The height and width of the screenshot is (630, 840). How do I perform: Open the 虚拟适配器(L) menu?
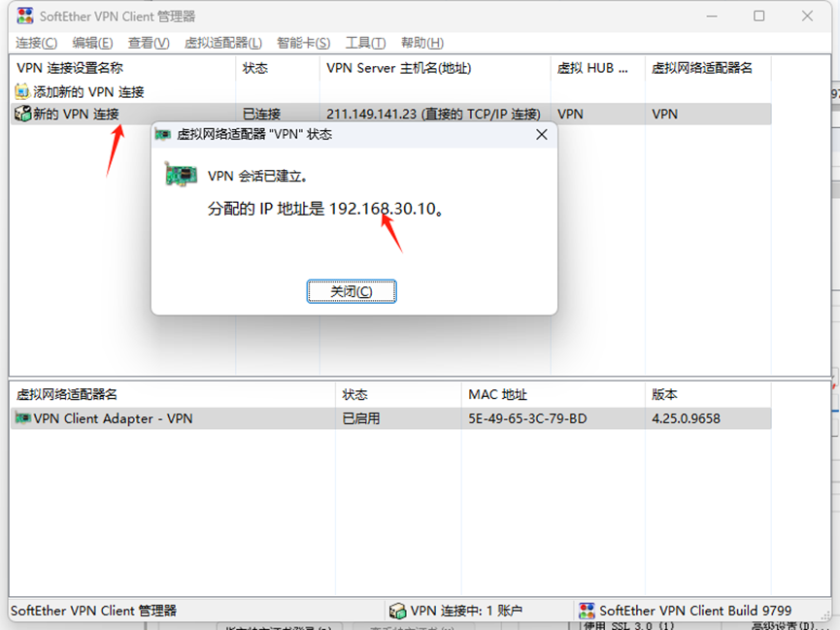point(222,43)
